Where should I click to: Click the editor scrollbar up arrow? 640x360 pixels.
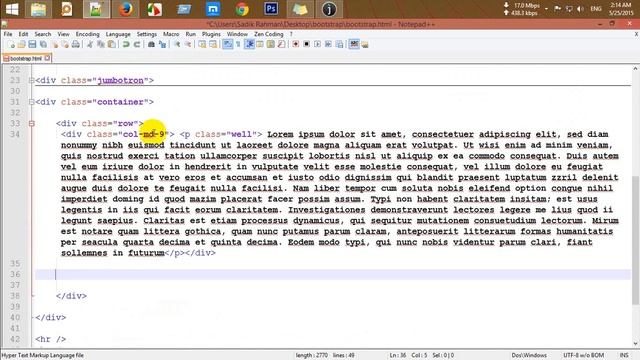(x=636, y=69)
